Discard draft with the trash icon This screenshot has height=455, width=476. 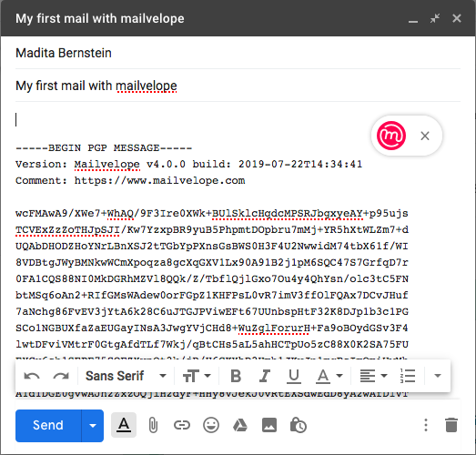[x=451, y=425]
